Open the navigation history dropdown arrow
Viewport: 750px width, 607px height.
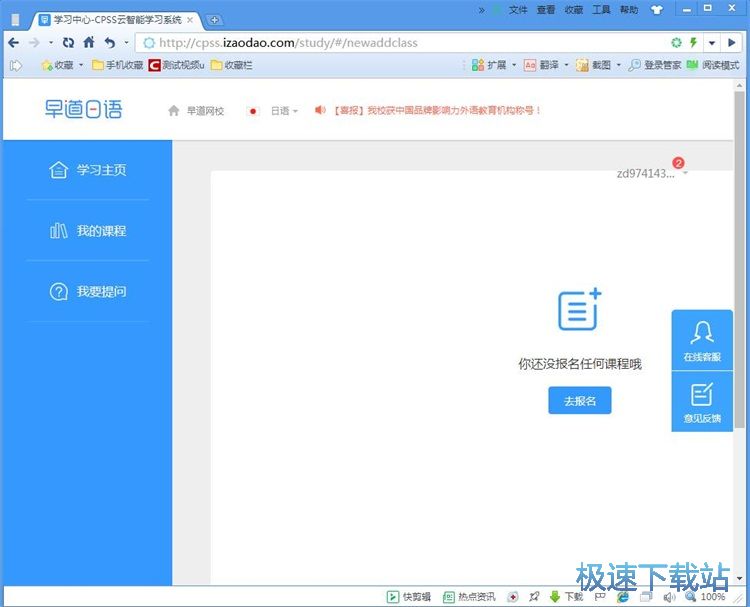(x=51, y=43)
